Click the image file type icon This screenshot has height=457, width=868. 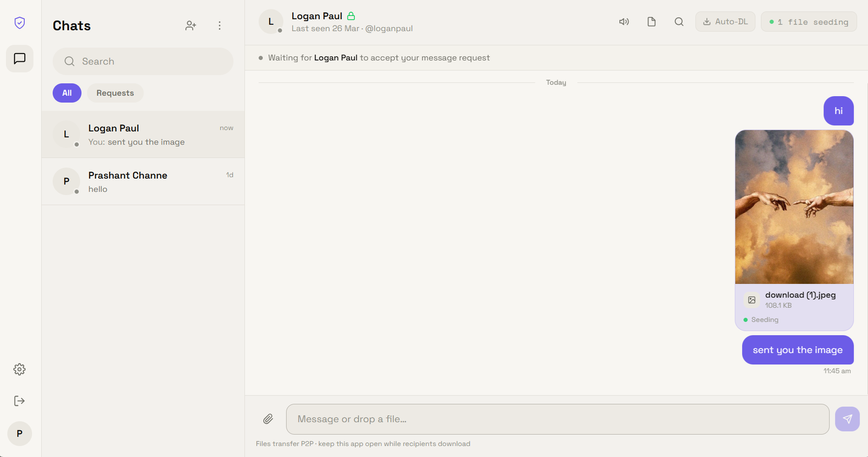coord(752,300)
